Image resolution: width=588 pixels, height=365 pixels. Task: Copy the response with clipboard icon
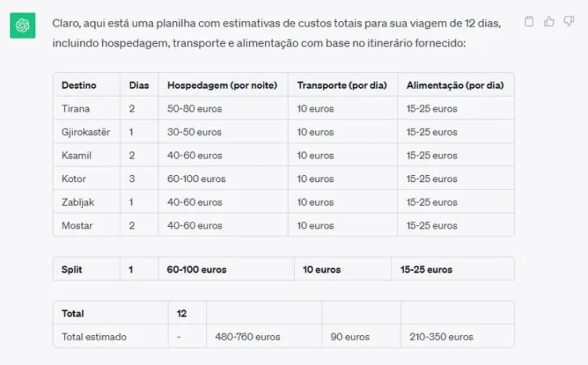click(529, 21)
